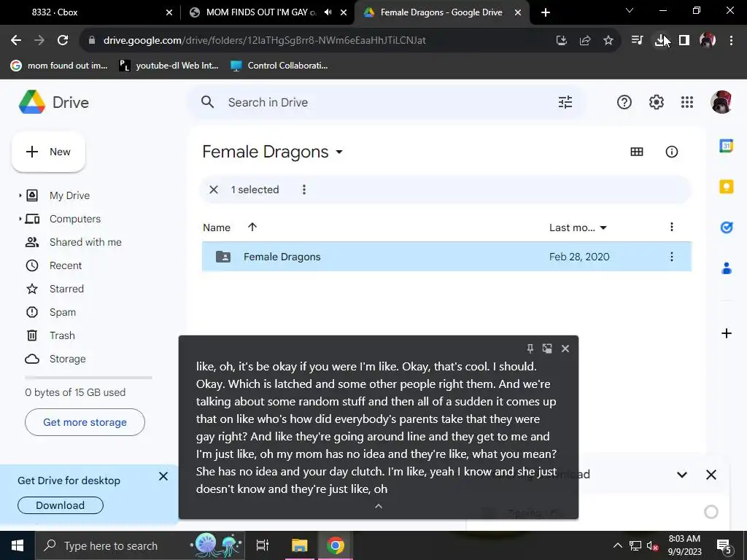Select the Female Dragons folder row

pyautogui.click(x=446, y=257)
